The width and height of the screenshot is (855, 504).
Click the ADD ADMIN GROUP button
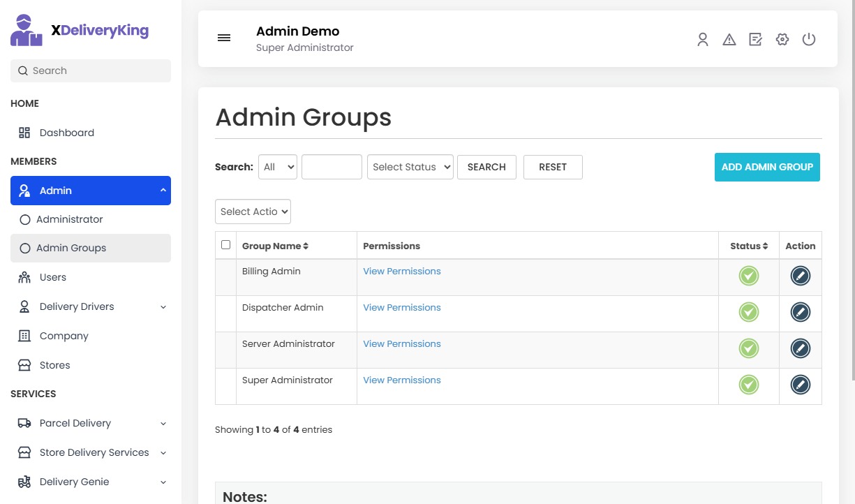click(x=766, y=167)
